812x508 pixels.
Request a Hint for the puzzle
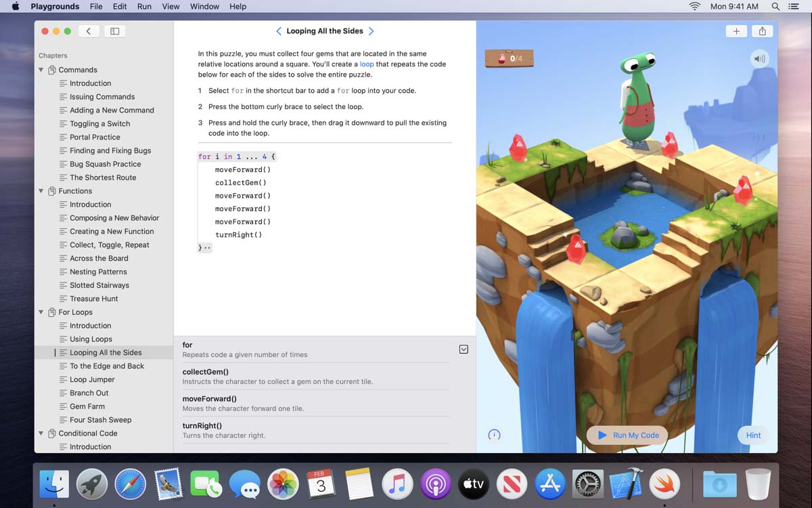click(752, 435)
